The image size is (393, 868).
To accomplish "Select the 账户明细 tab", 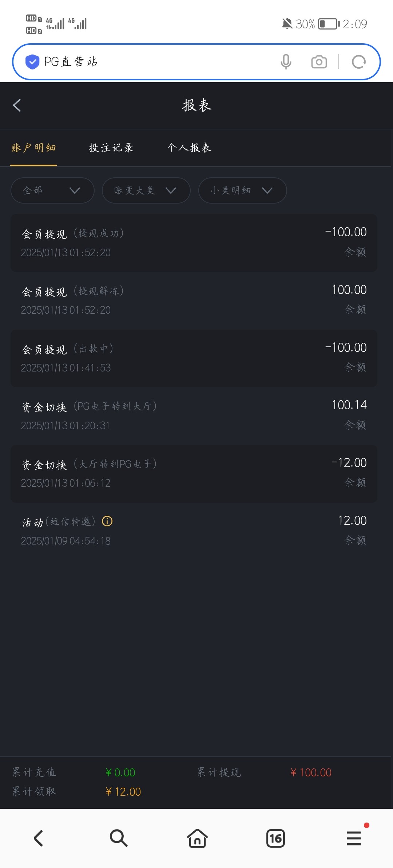I will point(33,148).
